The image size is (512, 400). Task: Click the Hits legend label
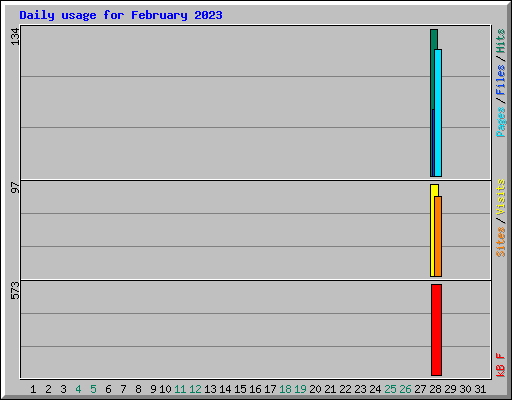[500, 41]
